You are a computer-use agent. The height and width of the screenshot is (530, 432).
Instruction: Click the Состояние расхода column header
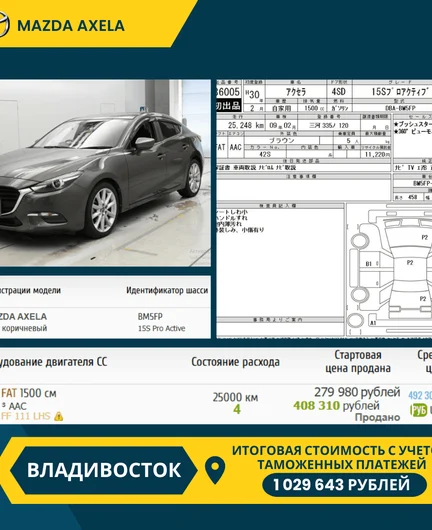coord(235,362)
